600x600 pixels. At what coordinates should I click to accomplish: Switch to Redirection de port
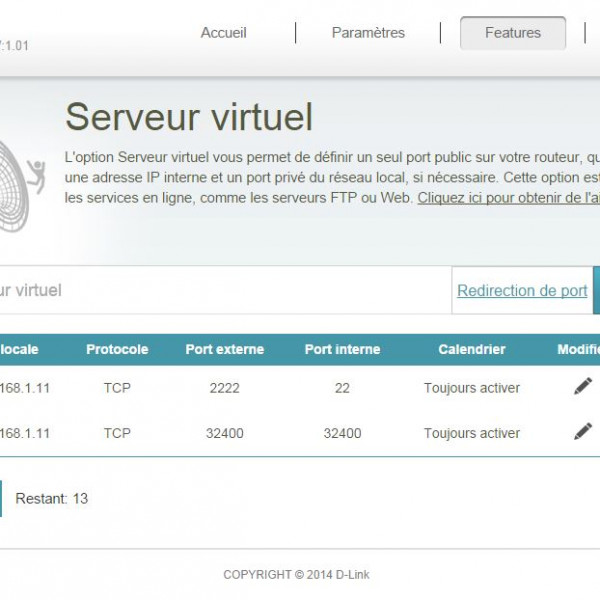pos(522,291)
